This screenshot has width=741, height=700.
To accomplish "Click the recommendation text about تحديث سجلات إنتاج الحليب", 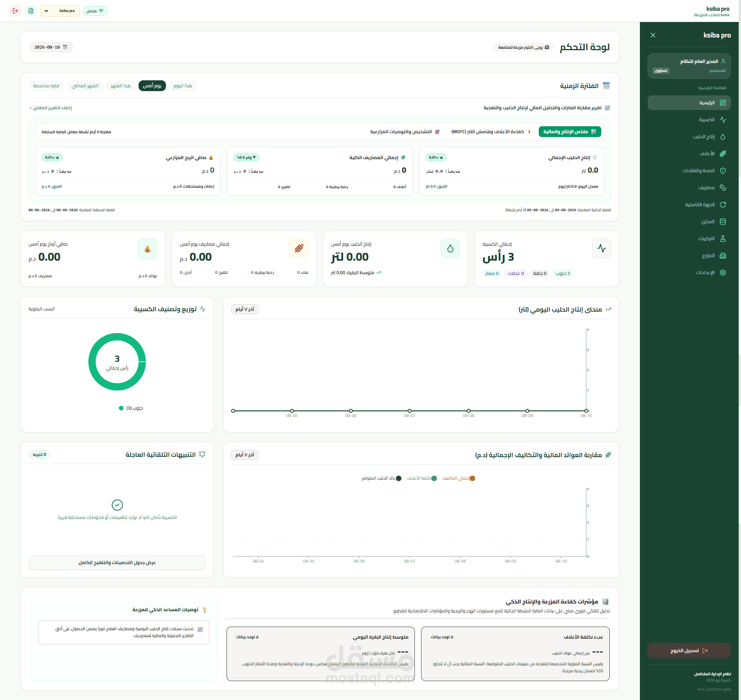I will point(124,632).
